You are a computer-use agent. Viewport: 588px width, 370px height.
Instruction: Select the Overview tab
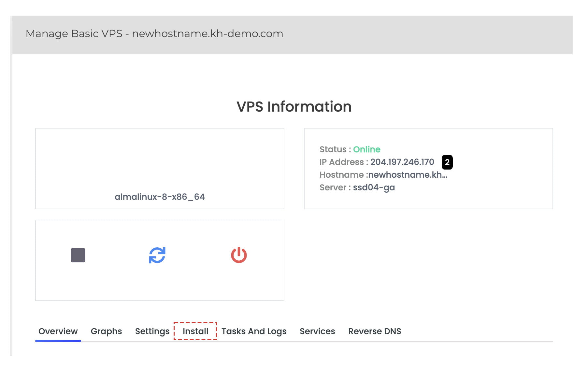(x=58, y=331)
